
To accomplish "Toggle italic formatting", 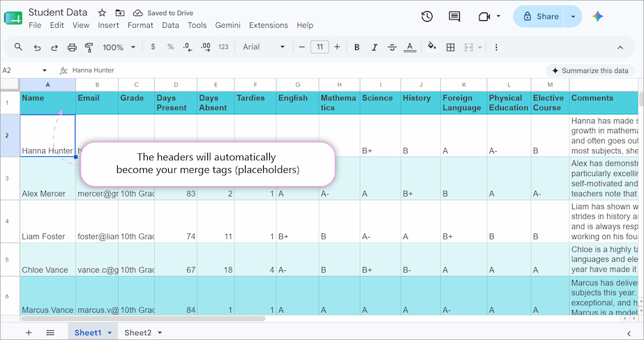I will tap(375, 47).
